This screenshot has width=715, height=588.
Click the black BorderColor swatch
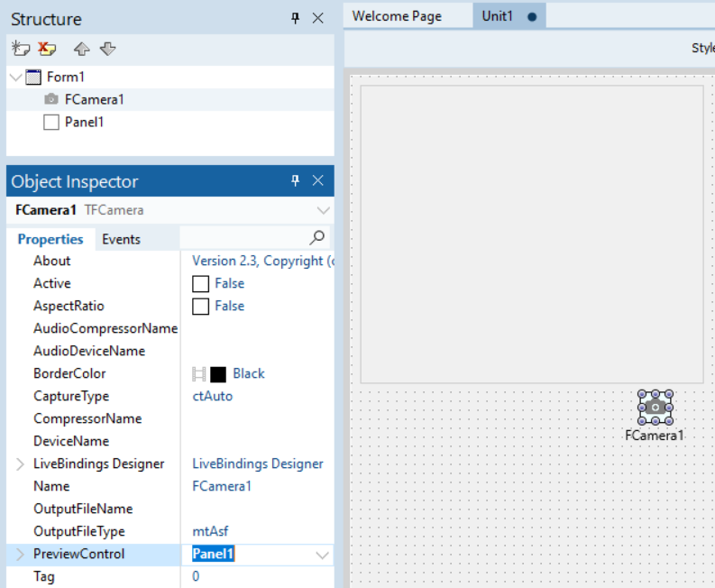(218, 374)
